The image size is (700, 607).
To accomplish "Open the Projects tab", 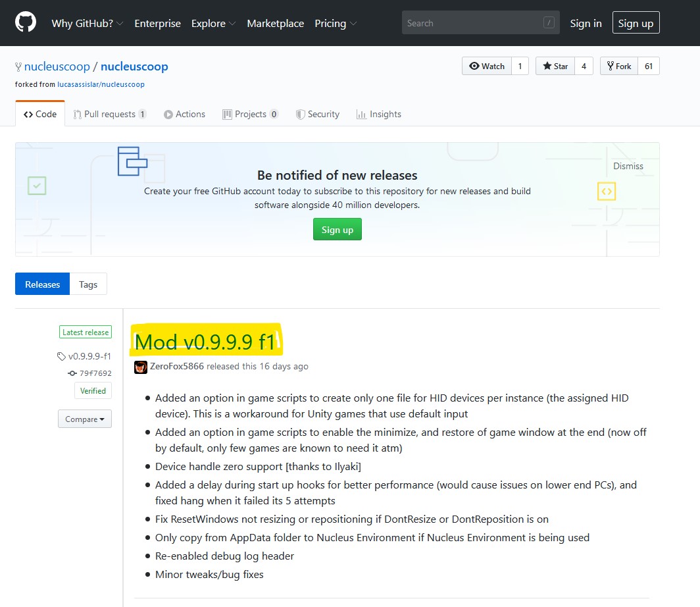I will [x=250, y=114].
